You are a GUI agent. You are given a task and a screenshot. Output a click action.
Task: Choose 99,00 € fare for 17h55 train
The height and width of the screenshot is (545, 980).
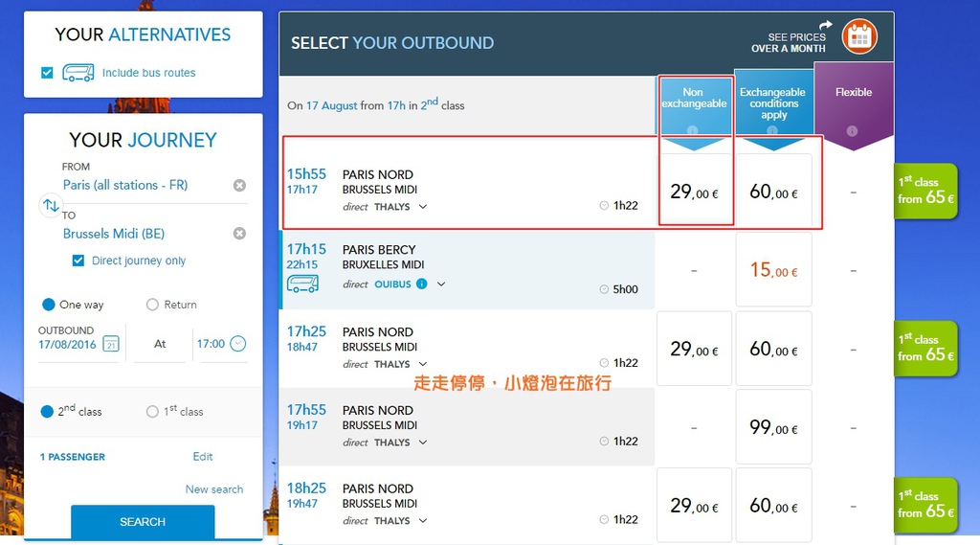(x=773, y=427)
